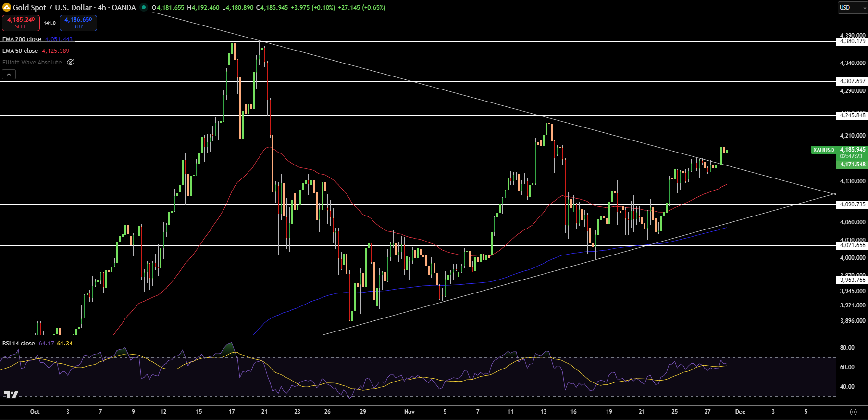Click the Oct label on time axis
The image size is (868, 420).
(x=35, y=412)
